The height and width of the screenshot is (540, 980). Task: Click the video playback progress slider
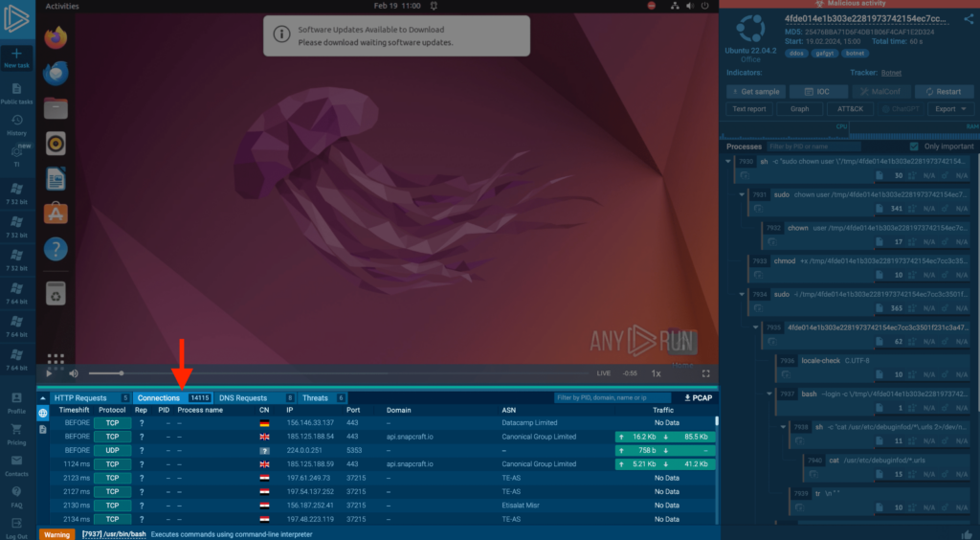point(335,373)
